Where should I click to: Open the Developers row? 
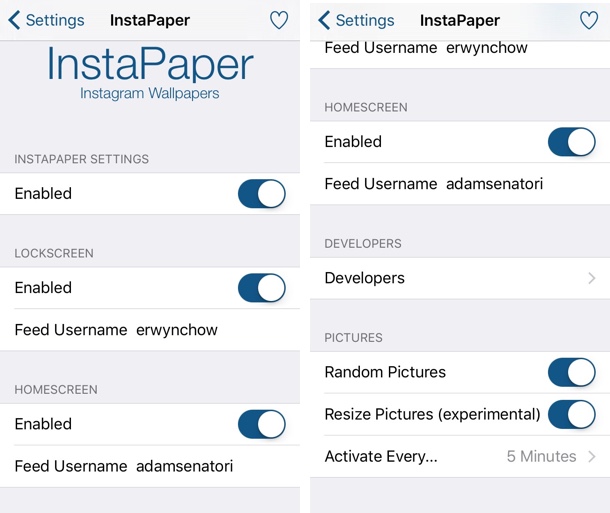460,278
